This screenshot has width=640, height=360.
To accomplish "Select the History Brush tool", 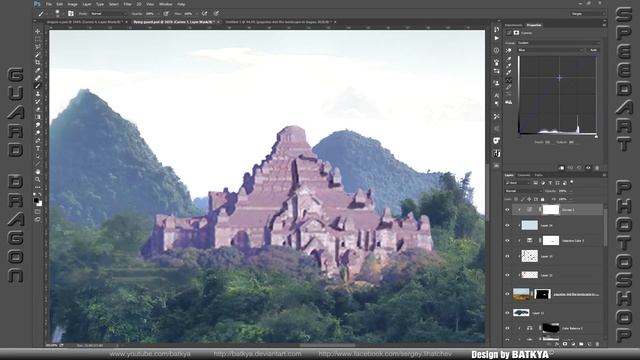I will [x=38, y=101].
